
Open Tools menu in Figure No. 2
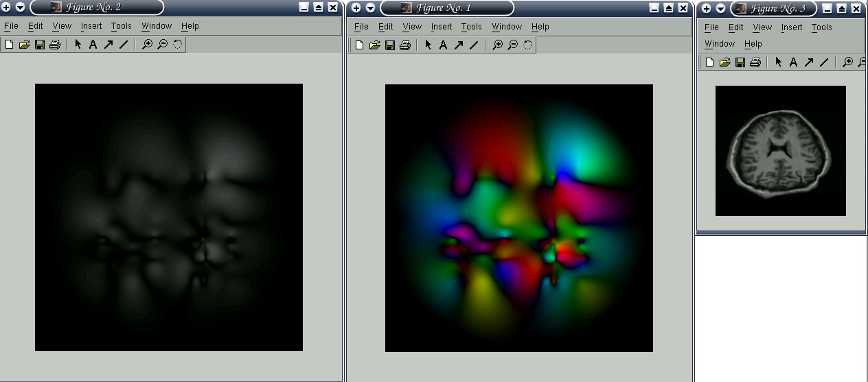click(x=122, y=26)
